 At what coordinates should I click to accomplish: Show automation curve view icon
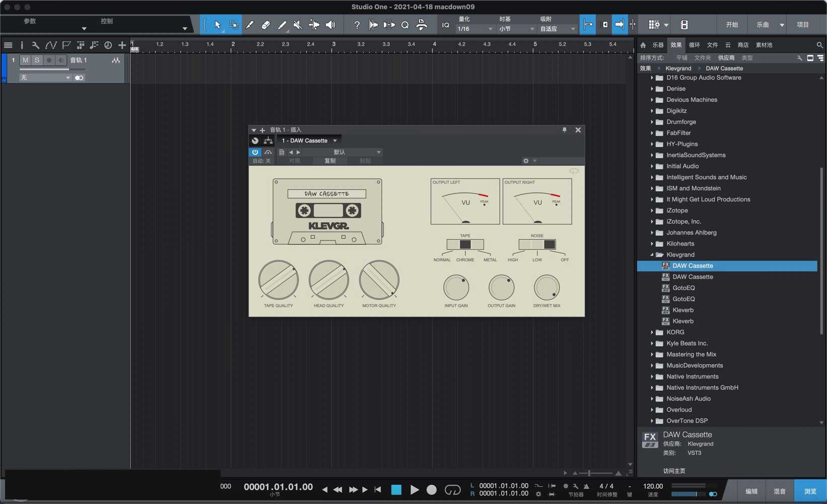pyautogui.click(x=51, y=45)
